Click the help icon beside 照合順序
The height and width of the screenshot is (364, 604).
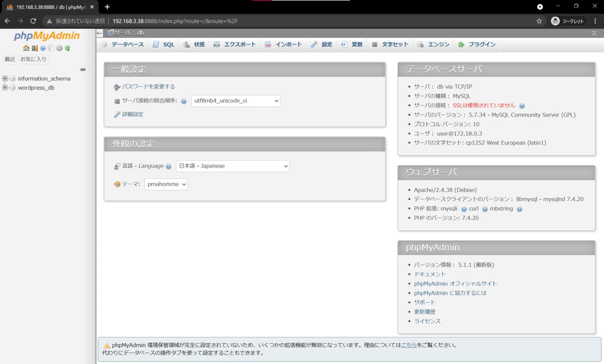184,101
